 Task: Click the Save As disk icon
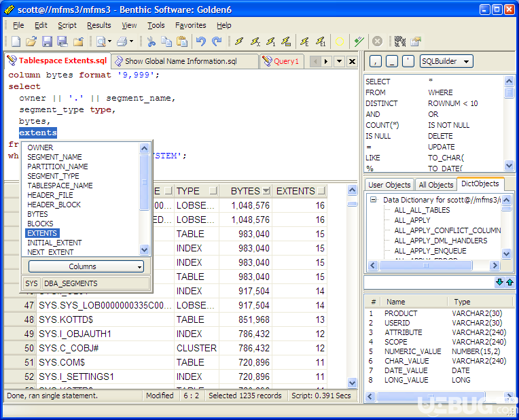click(62, 41)
